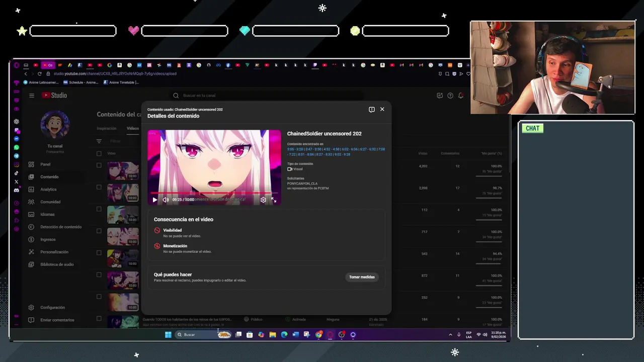
Task: Send feedback from the dialog header icon
Action: 371,109
